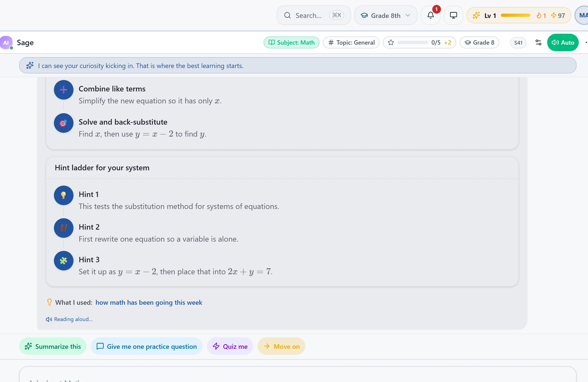Click the Move on button
588x382 pixels.
tap(281, 346)
